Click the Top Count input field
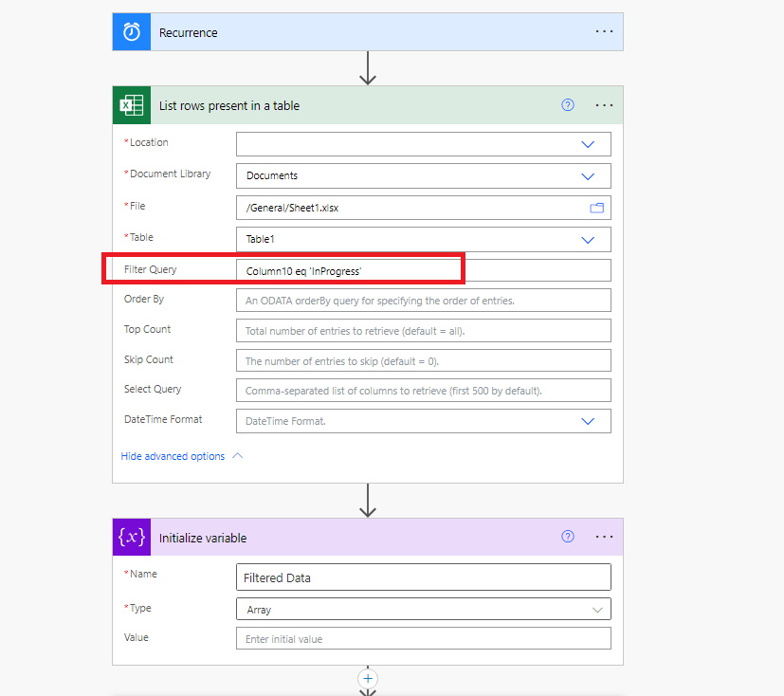This screenshot has height=696, width=784. pos(424,331)
